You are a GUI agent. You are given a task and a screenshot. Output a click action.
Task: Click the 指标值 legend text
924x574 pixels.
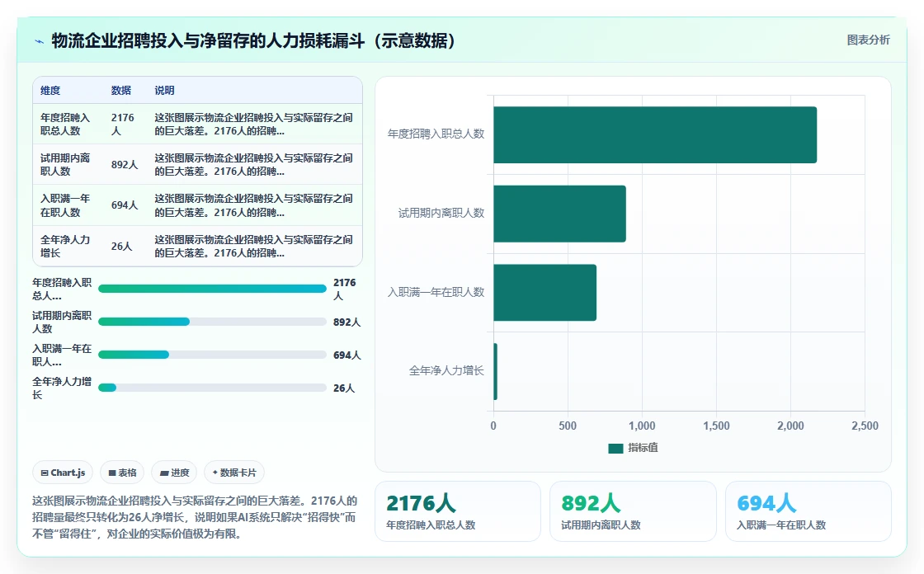[643, 448]
